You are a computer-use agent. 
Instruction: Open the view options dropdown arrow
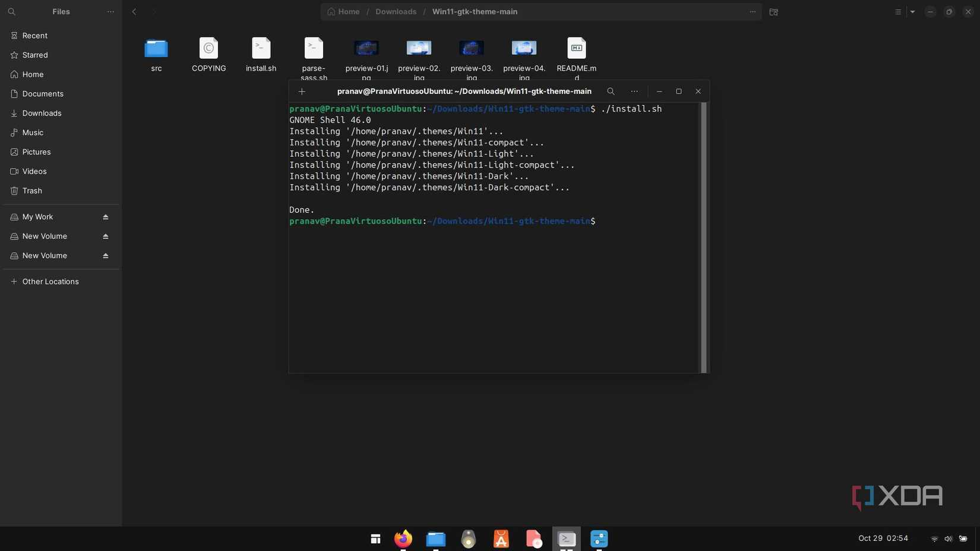point(912,11)
